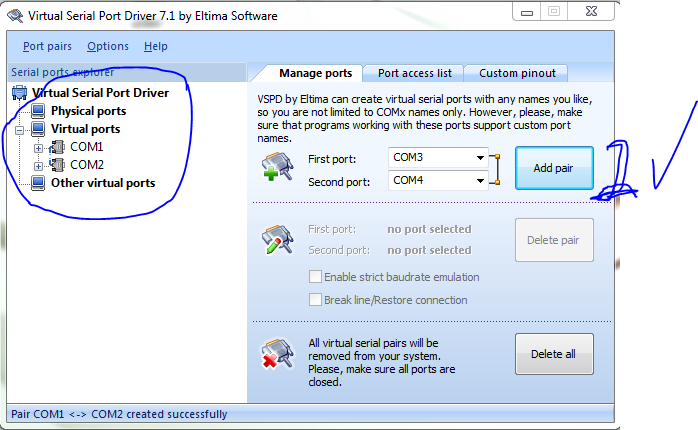Viewport: 698px width, 430px height.
Task: Click status text 'Pair COM1 <-> COM2 created successfully'
Action: (119, 414)
